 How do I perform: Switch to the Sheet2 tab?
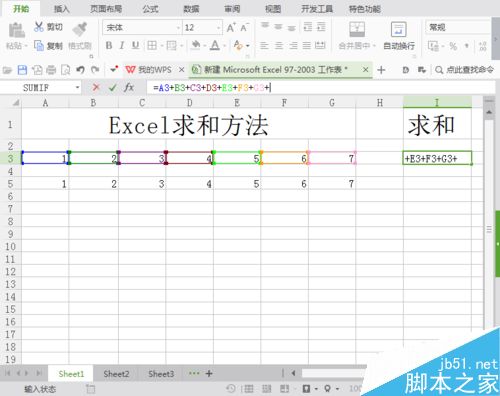(x=116, y=374)
